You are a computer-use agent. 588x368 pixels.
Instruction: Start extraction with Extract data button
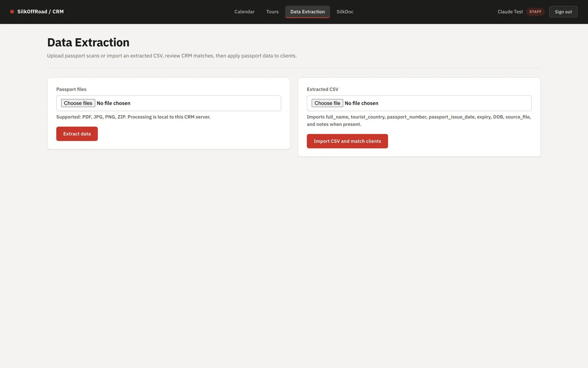(77, 134)
